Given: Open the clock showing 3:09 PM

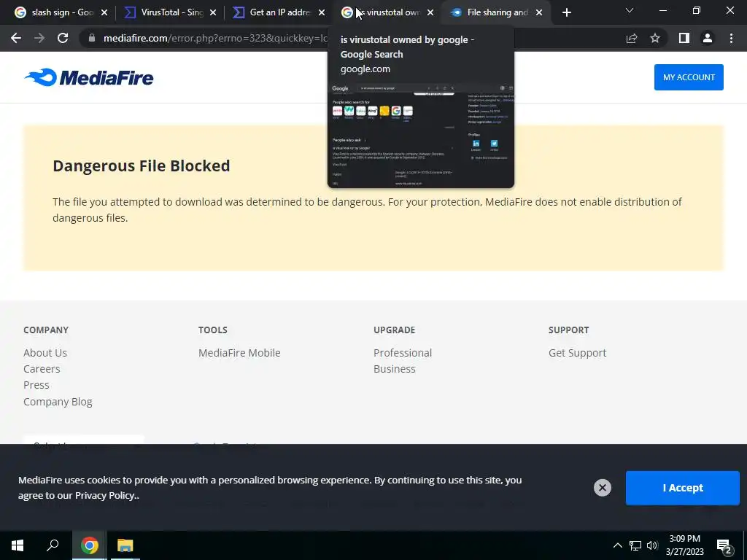Looking at the screenshot, I should coord(684,545).
